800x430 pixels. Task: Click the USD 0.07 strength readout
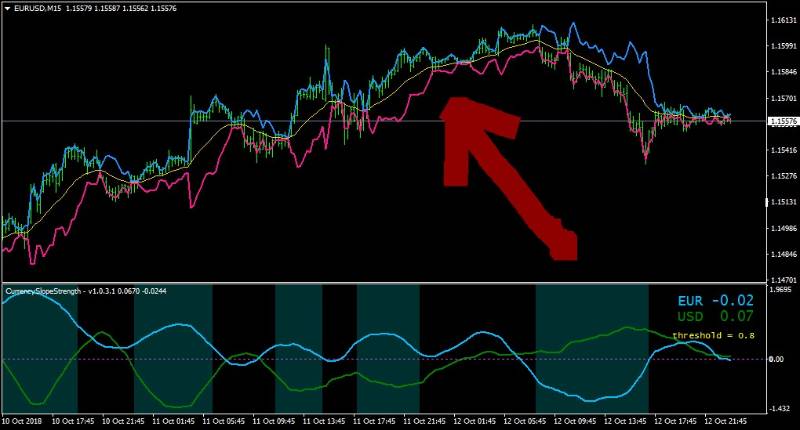(x=715, y=316)
